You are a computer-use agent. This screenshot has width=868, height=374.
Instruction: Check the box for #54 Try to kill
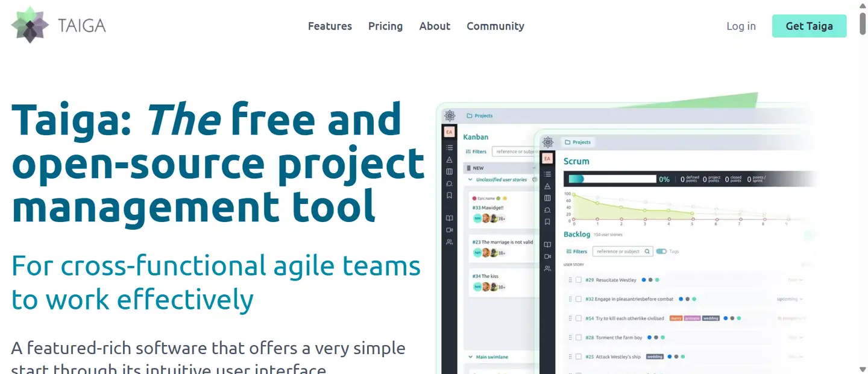click(x=579, y=318)
